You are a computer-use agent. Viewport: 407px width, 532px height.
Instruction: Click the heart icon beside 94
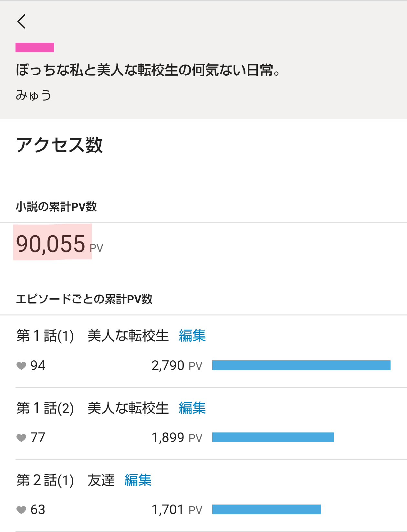click(21, 366)
